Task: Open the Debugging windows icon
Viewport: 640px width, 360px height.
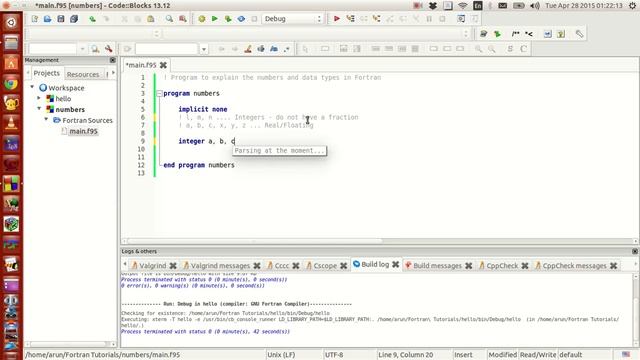Action: (x=461, y=19)
